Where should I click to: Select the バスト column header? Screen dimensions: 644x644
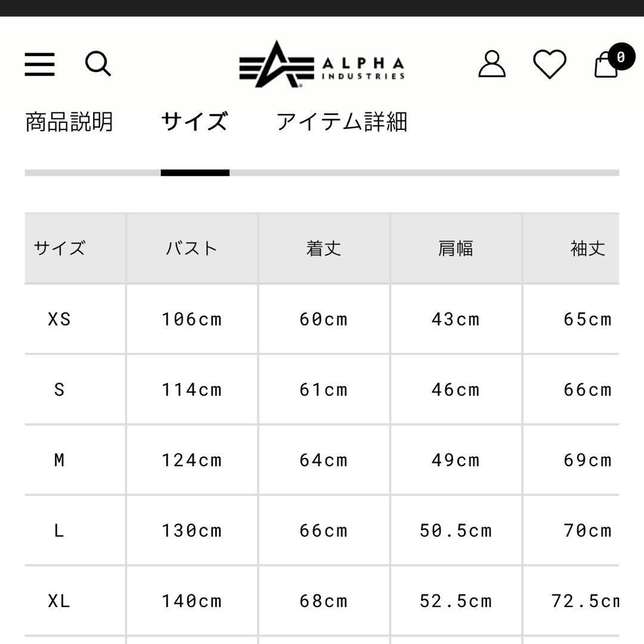pos(192,248)
